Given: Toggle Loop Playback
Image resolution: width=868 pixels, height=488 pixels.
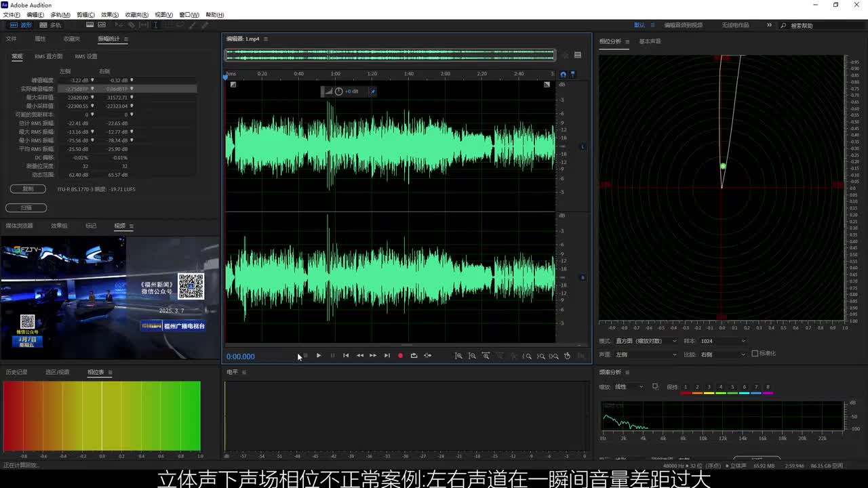Looking at the screenshot, I should point(414,356).
